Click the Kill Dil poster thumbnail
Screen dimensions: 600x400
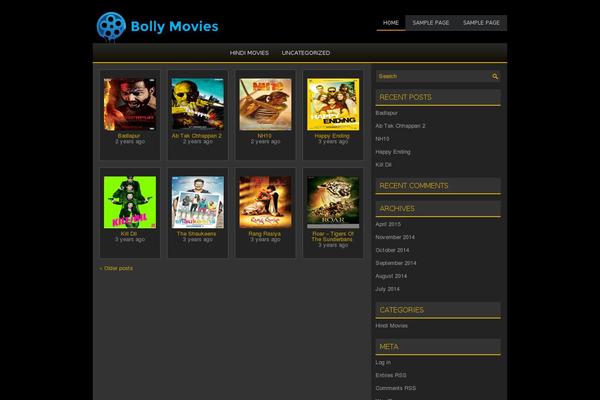pos(130,202)
